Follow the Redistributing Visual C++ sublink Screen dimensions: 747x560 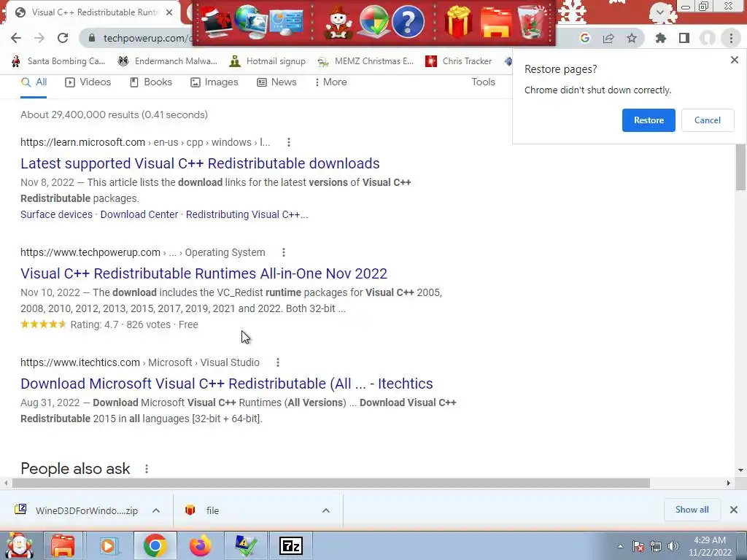[247, 214]
